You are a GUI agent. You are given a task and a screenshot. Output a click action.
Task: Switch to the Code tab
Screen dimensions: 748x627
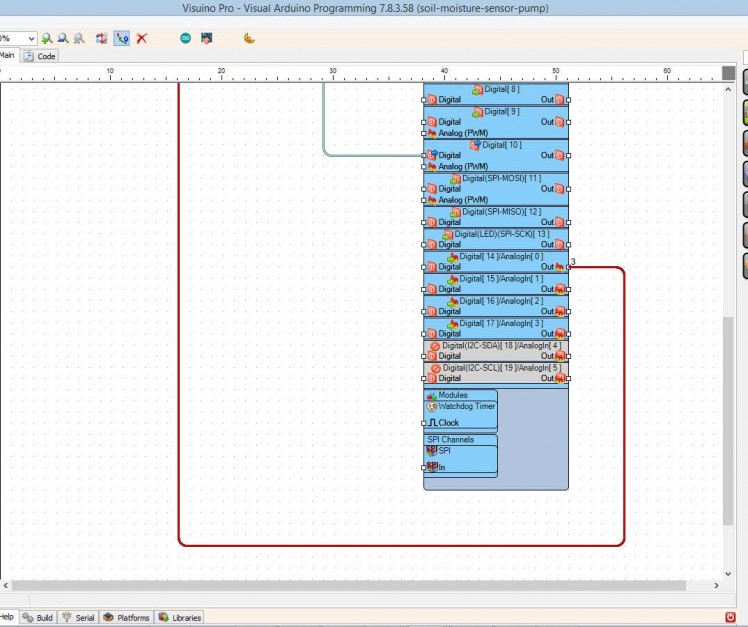(41, 57)
